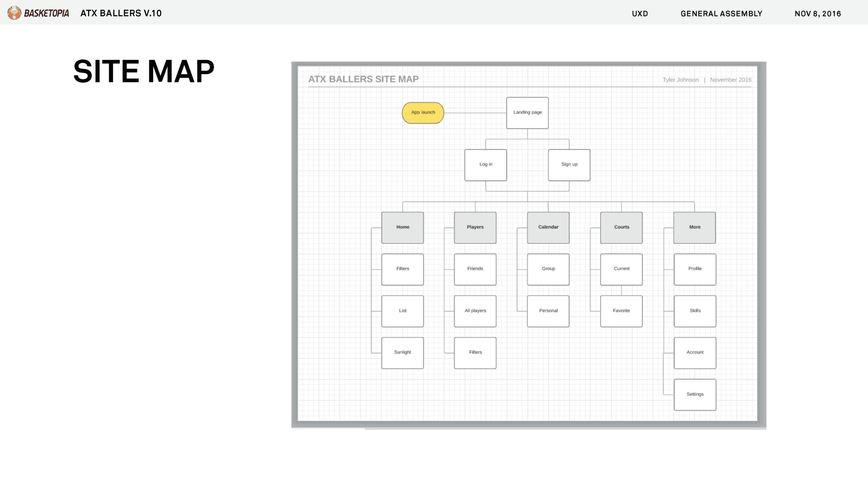Select the yellow App launch node
This screenshot has height=488, width=868.
[423, 113]
